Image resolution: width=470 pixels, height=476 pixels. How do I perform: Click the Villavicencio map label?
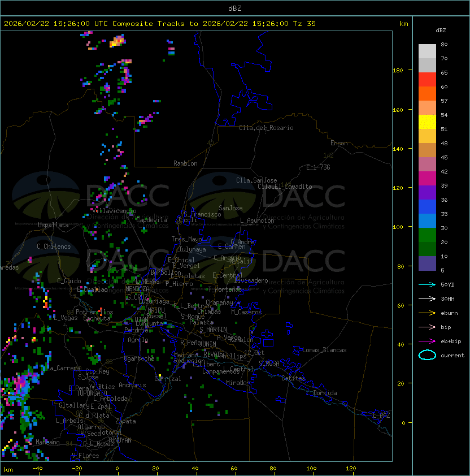(114, 211)
